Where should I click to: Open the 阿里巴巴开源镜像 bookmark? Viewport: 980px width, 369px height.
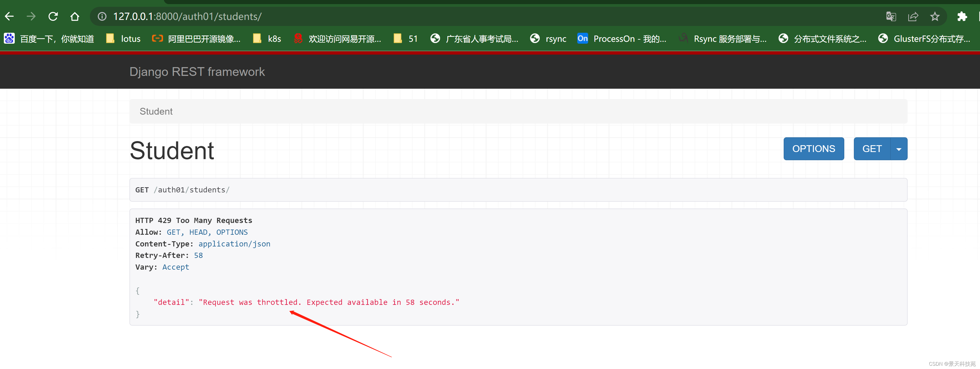pos(196,38)
